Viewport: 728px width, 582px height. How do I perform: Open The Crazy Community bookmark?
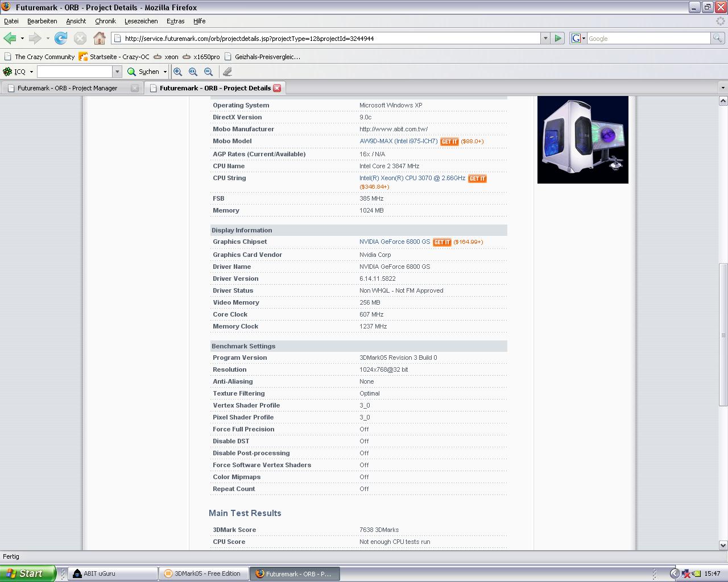(x=39, y=57)
